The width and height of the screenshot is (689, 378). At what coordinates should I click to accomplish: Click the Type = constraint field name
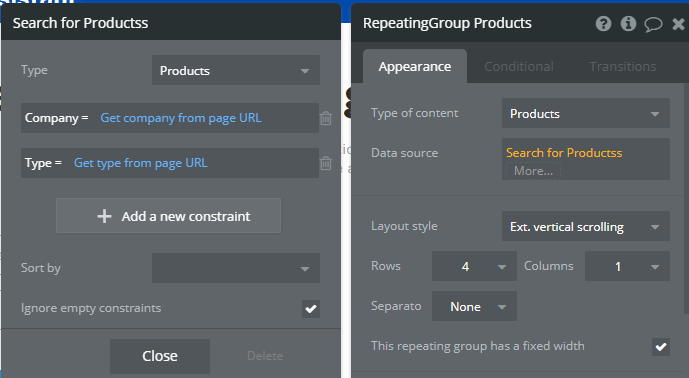tap(43, 163)
